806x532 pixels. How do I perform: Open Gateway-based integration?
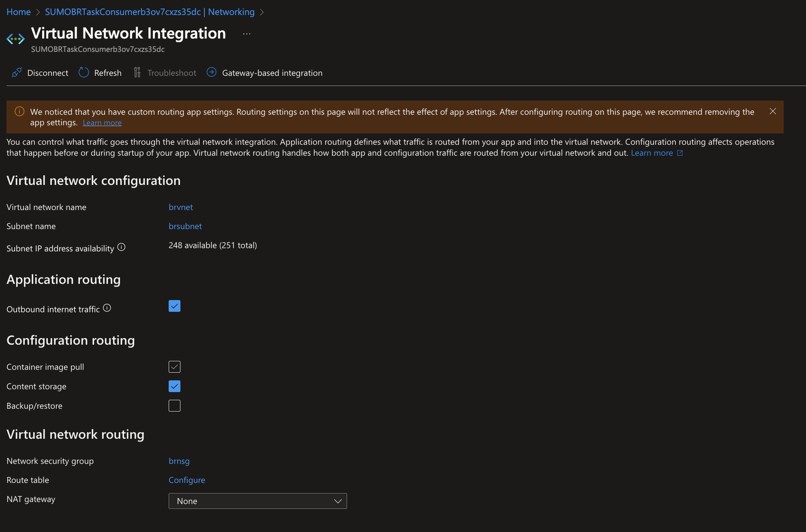point(211,72)
